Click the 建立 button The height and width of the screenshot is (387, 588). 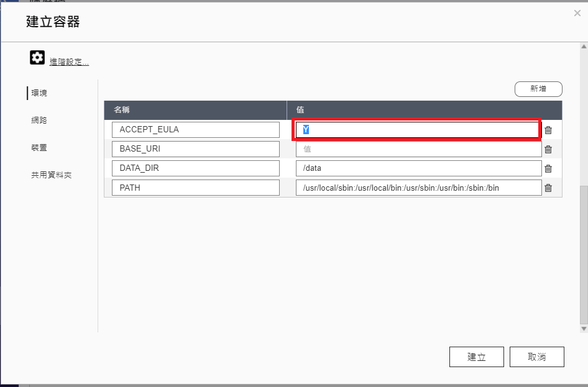[x=477, y=357]
